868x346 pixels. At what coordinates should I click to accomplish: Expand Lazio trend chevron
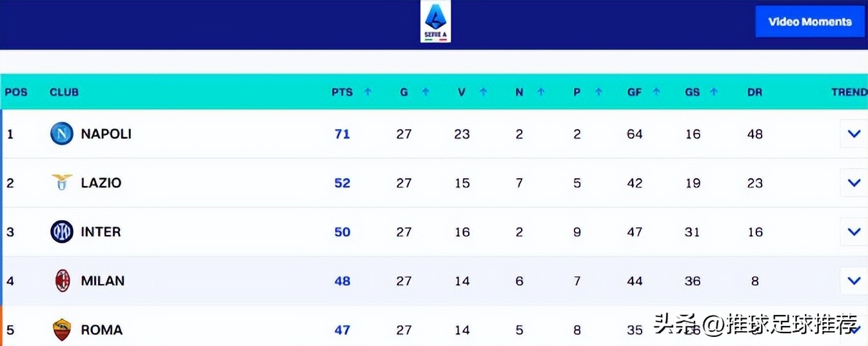coord(854,183)
